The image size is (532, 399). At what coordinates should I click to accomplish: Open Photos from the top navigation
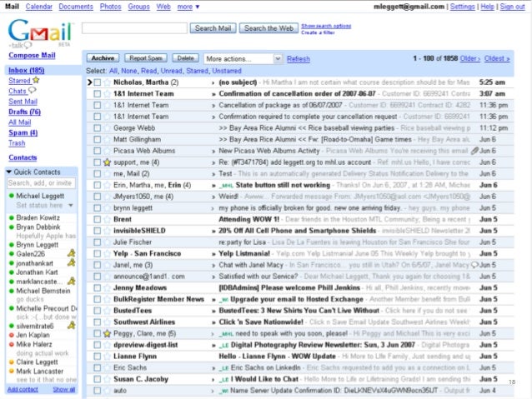tap(110, 7)
